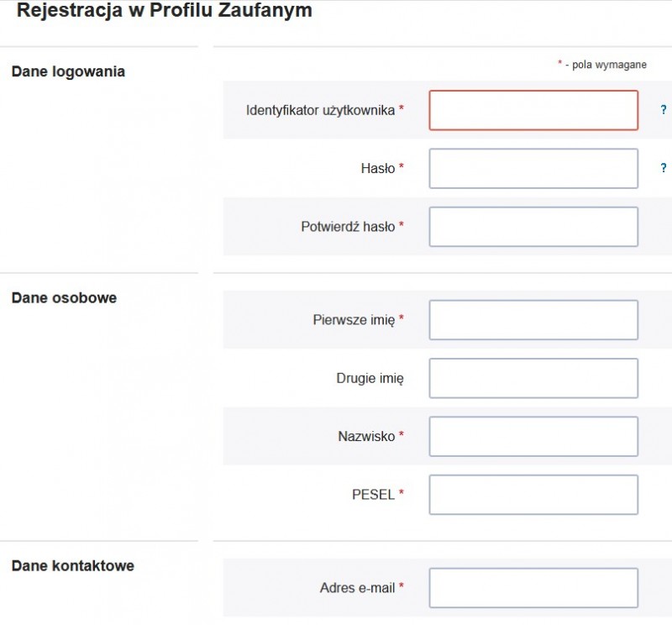Click the Pierwsze imię label
Viewport: 672px width, 625px height.
click(354, 320)
